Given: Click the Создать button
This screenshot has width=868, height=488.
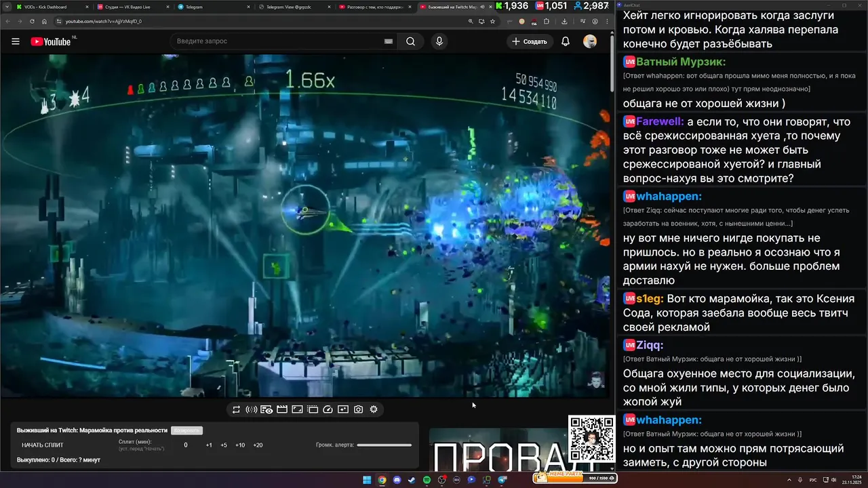Looking at the screenshot, I should (x=530, y=41).
